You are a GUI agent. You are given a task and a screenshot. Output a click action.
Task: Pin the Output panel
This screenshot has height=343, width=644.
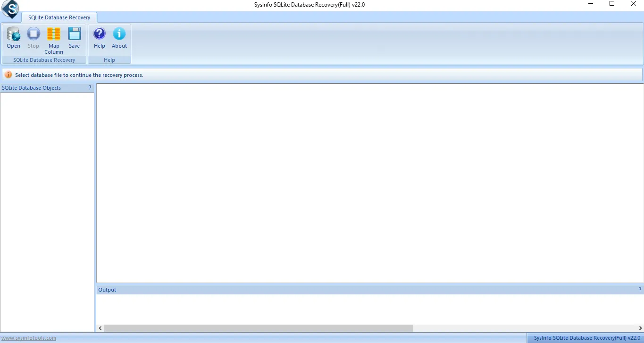tap(640, 289)
